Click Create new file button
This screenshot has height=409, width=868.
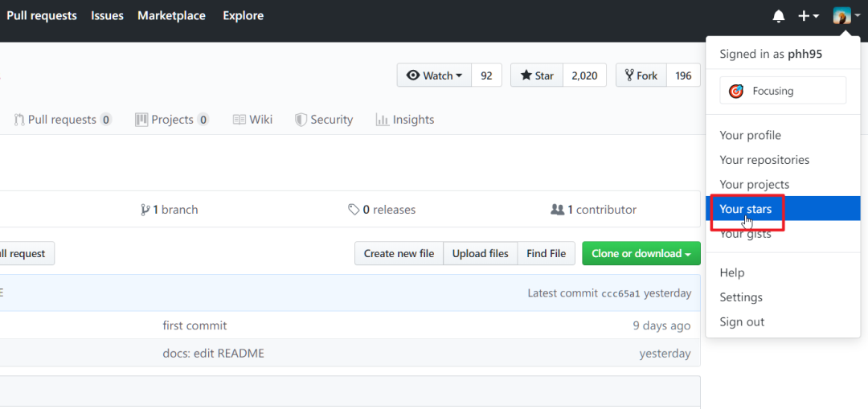pos(399,253)
